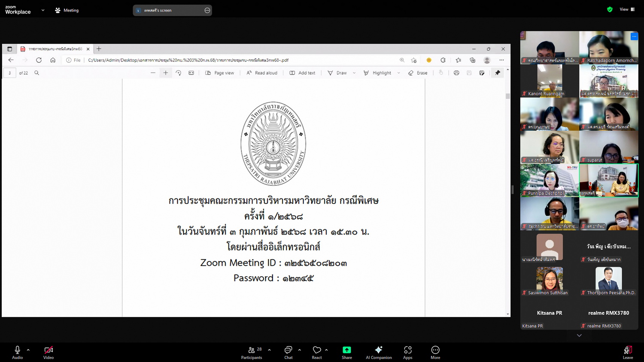Select the speaker video thumbnail highlighted in green
Image resolution: width=644 pixels, height=362 pixels.
pos(608,180)
